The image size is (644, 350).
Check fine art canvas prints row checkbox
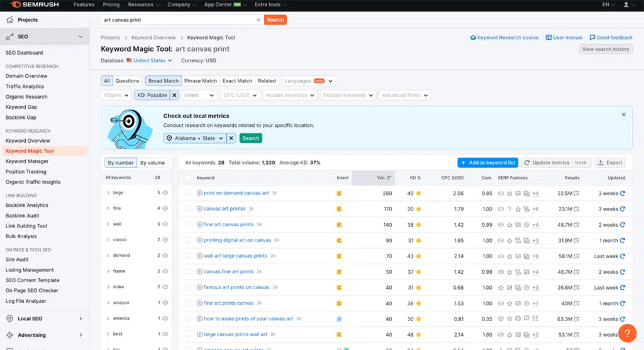[188, 224]
